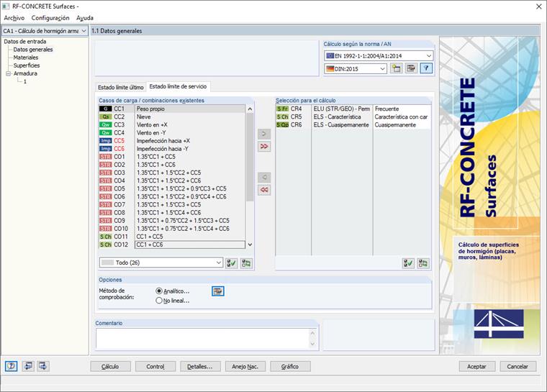Remove selected item with single left arrow
The height and width of the screenshot is (392, 547).
pyautogui.click(x=264, y=178)
